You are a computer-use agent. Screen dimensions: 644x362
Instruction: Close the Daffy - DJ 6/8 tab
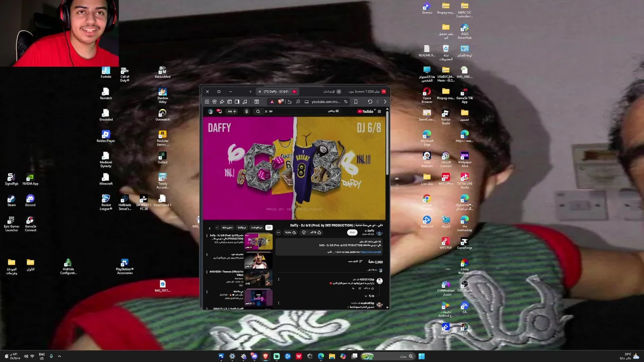(260, 92)
